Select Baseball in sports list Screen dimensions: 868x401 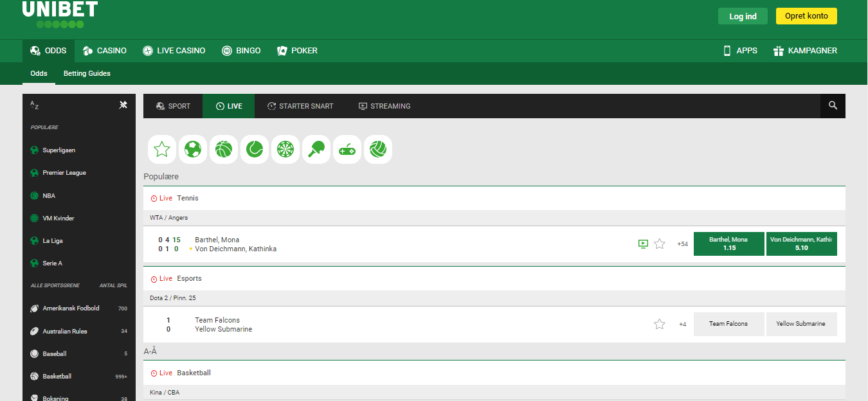pyautogui.click(x=79, y=353)
